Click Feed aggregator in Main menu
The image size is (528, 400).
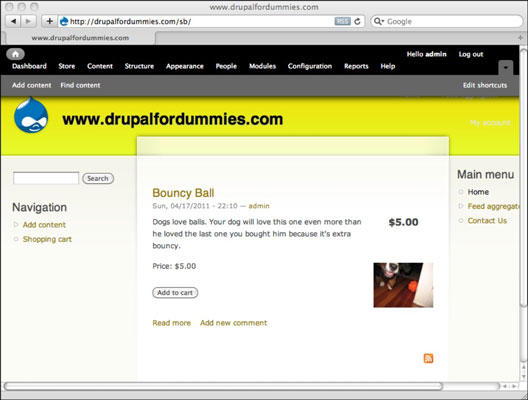493,206
